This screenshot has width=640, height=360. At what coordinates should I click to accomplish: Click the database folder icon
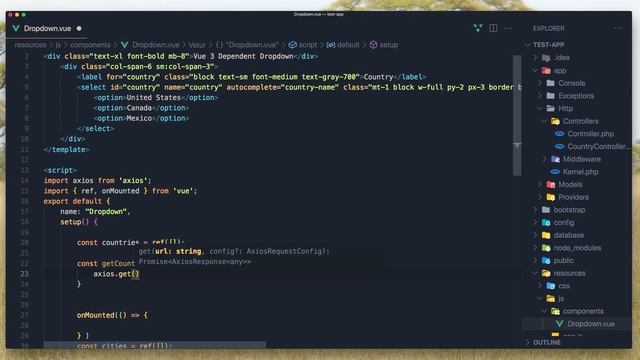pyautogui.click(x=546, y=235)
